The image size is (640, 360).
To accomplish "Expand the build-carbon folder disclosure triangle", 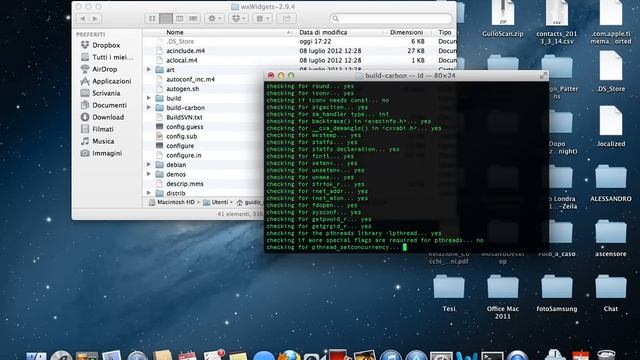I will 149,107.
